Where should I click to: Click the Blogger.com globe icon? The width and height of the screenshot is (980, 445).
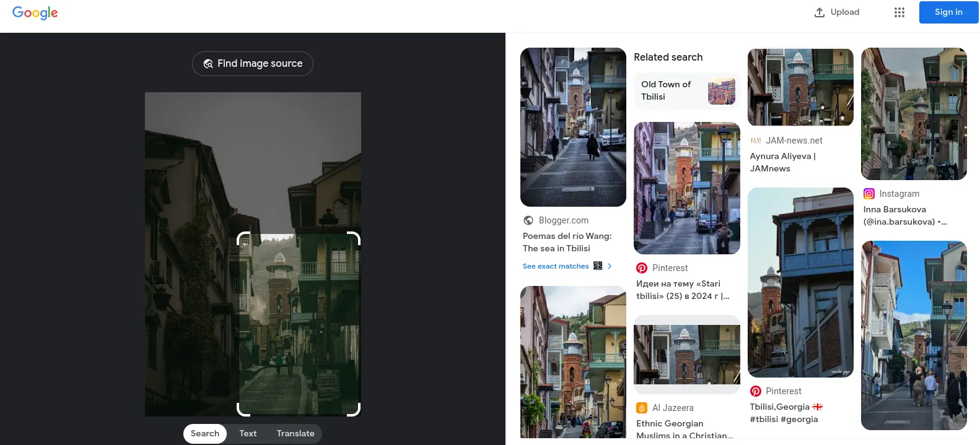pyautogui.click(x=528, y=220)
